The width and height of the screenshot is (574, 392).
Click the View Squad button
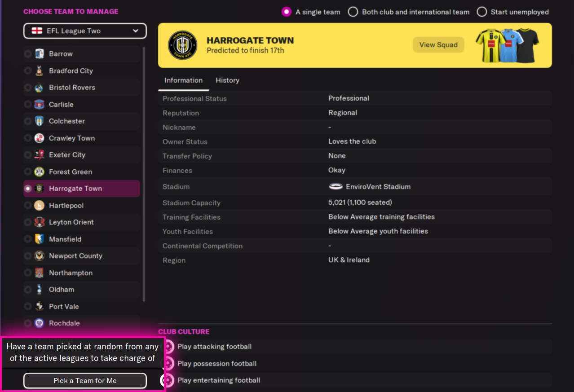tap(438, 45)
